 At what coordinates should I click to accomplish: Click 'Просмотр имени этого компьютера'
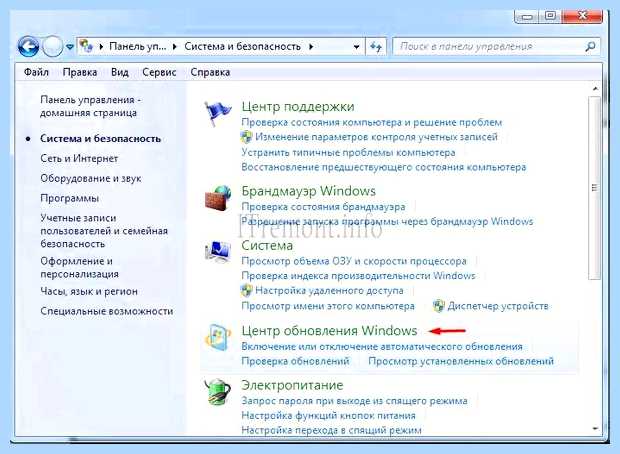[x=328, y=306]
